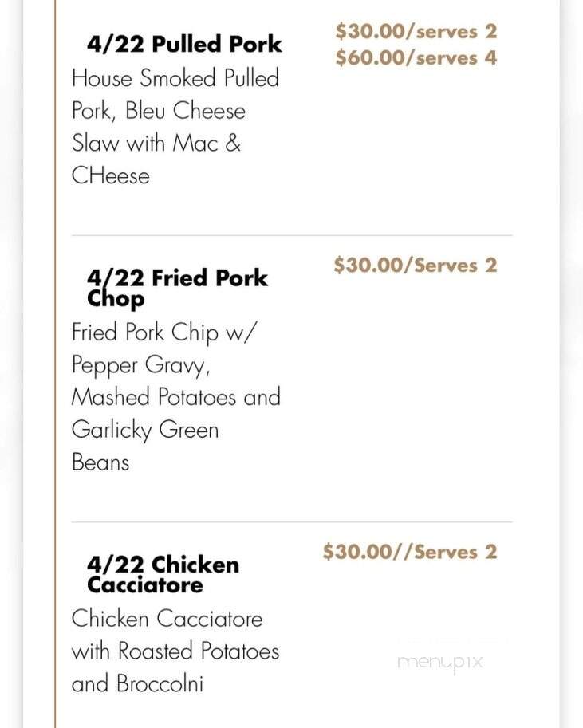The width and height of the screenshot is (583, 728).
Task: Click the menupix watermark logo
Action: tap(440, 663)
